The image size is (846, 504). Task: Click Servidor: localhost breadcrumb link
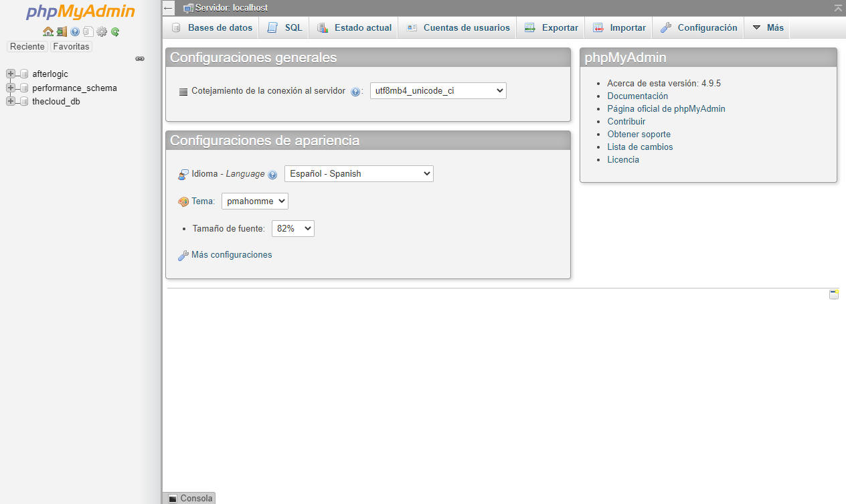[x=232, y=8]
